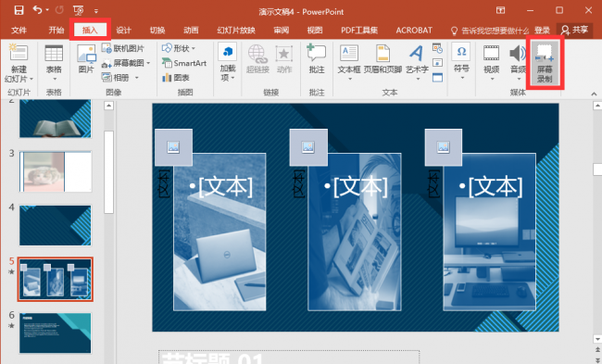Image resolution: width=602 pixels, height=364 pixels.
Task: Save the presentation with the floppy icon
Action: tap(19, 10)
